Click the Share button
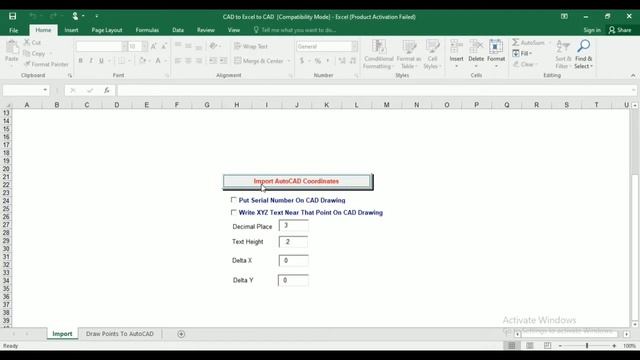The image size is (640, 360). click(620, 30)
